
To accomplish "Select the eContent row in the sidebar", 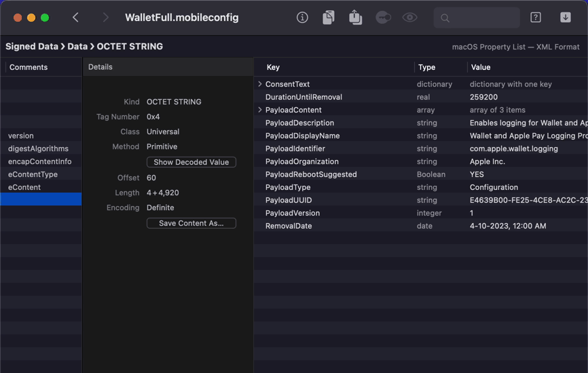I will (x=41, y=187).
